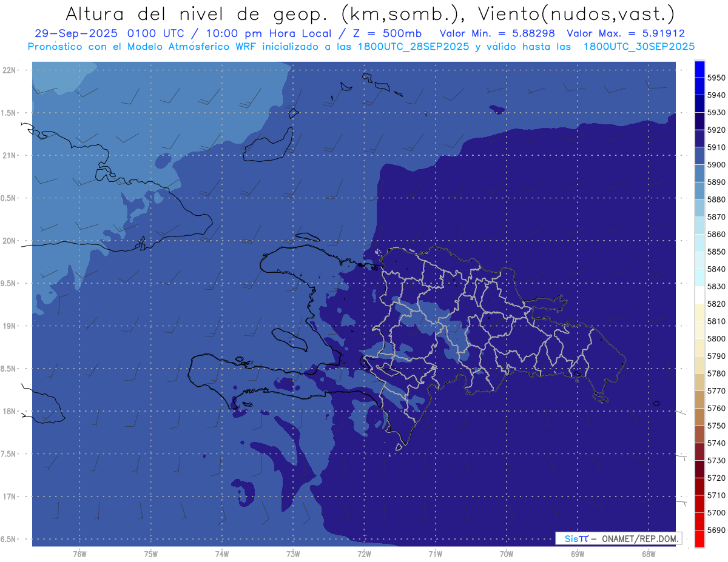The width and height of the screenshot is (728, 562).
Task: Select the white swatch between 5820 and 5830
Action: (699, 295)
